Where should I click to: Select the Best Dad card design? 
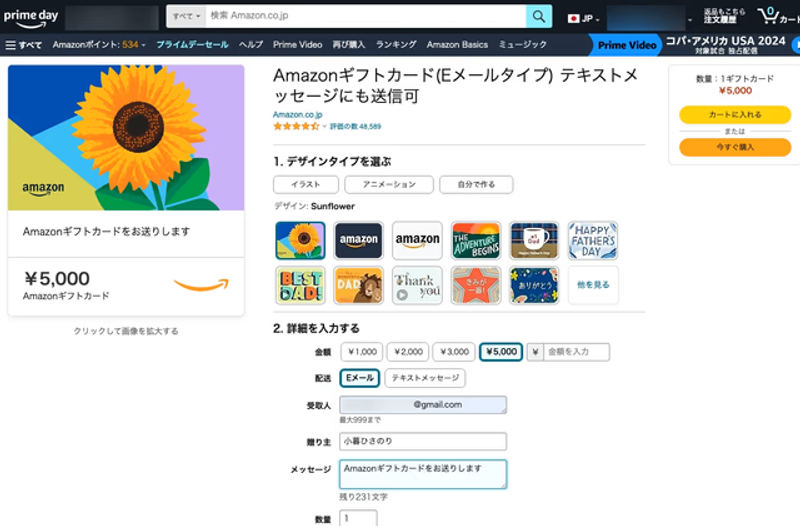(x=300, y=285)
